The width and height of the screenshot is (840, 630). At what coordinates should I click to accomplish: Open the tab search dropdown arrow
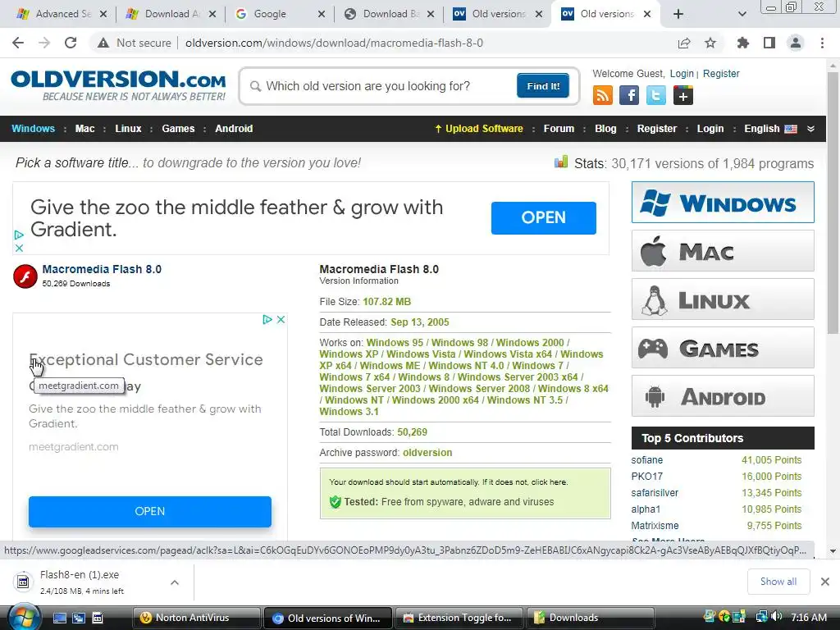[x=742, y=14]
